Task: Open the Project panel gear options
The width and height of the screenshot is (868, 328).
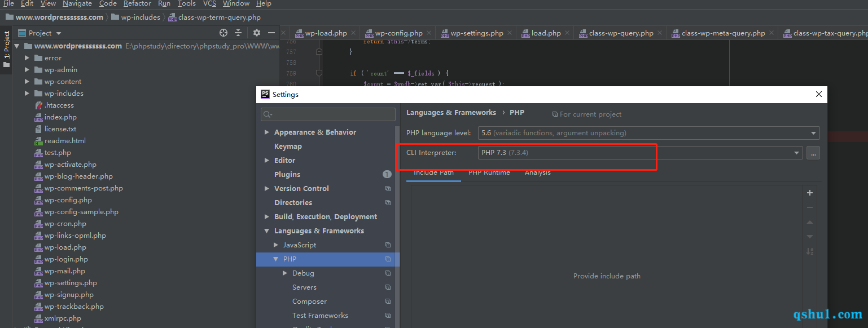Action: (257, 33)
